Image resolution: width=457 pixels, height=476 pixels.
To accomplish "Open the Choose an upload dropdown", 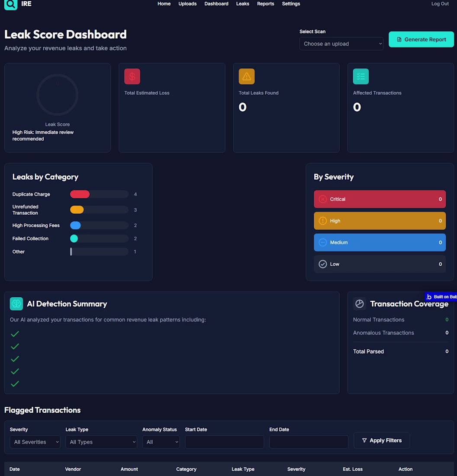I will point(341,44).
